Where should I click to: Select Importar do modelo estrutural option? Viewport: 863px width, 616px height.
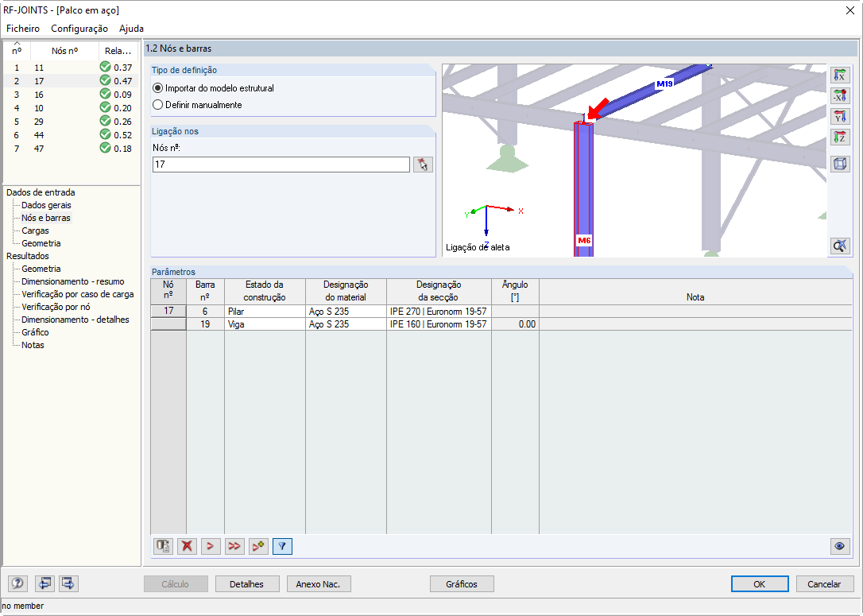[x=214, y=88]
